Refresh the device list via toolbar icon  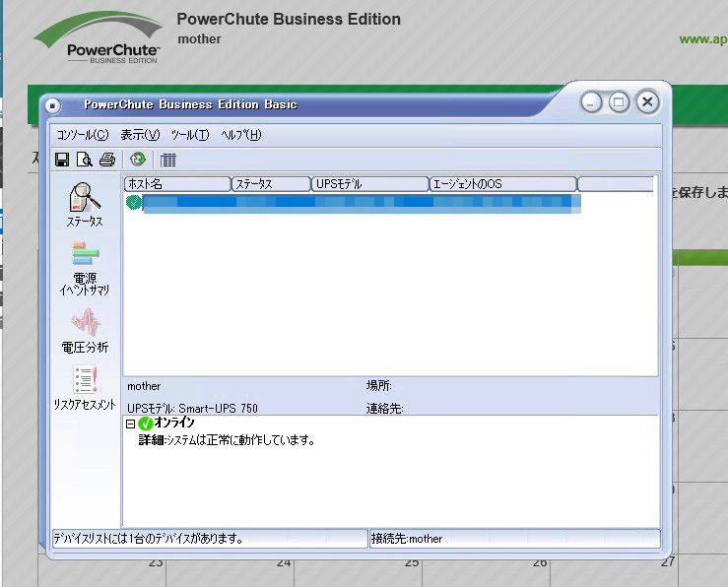point(138,160)
